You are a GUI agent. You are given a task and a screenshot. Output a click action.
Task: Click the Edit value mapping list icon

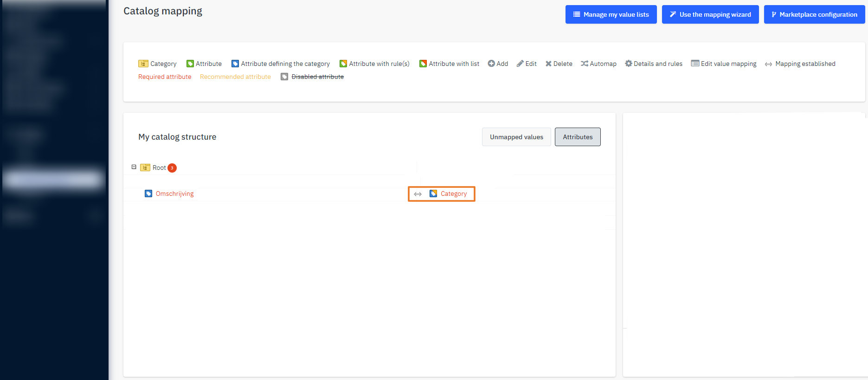pyautogui.click(x=695, y=64)
